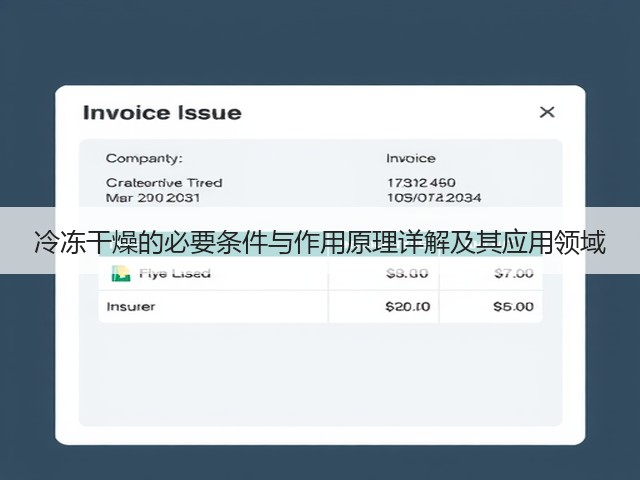The height and width of the screenshot is (480, 640).
Task: Click the Invoice Issue dialog title
Action: [x=162, y=113]
